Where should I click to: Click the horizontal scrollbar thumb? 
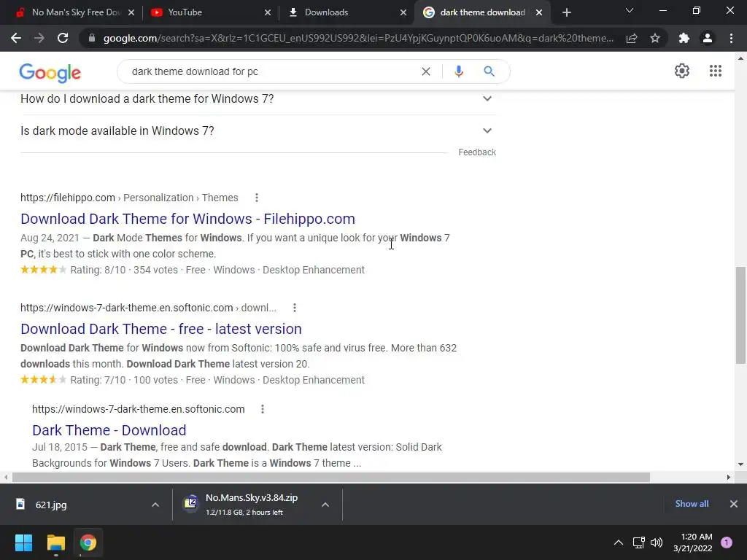point(331,477)
